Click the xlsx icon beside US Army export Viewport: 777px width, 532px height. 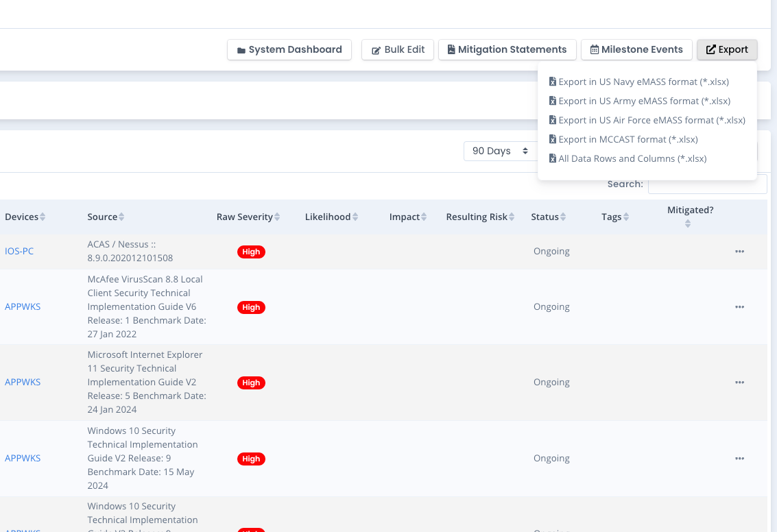point(553,101)
